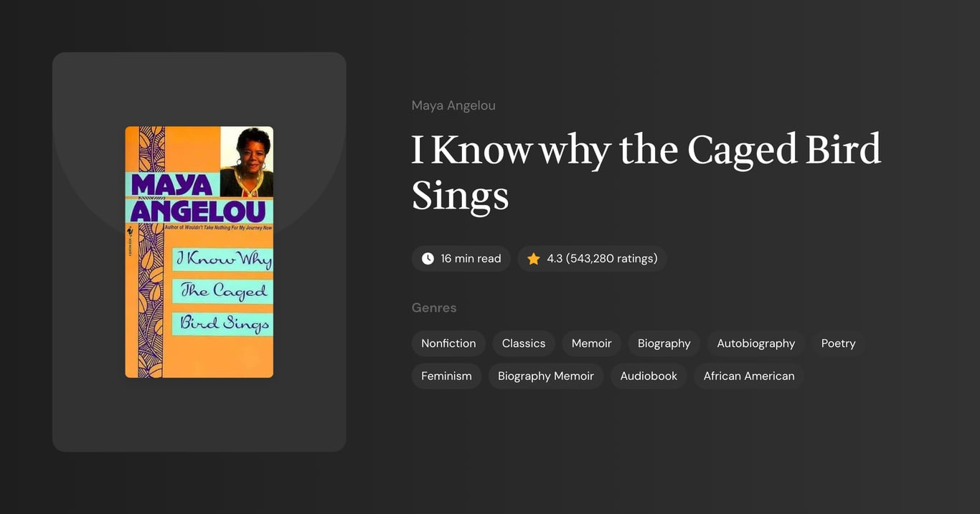Click the star icon next to the rating

coord(533,258)
